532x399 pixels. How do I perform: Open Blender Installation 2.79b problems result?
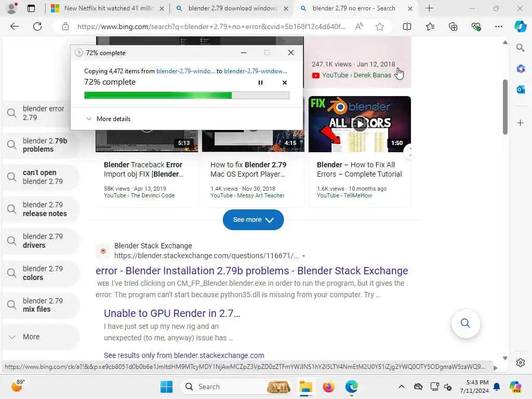(252, 271)
